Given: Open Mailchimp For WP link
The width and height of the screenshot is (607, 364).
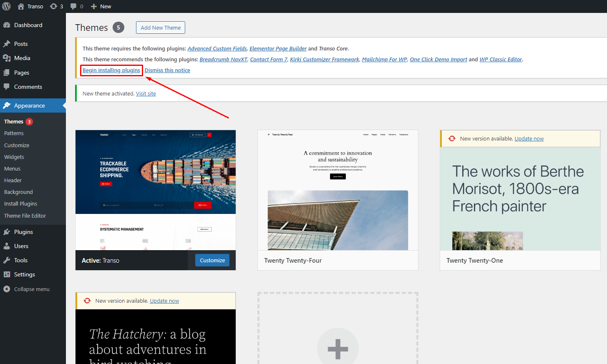Looking at the screenshot, I should click(x=385, y=59).
